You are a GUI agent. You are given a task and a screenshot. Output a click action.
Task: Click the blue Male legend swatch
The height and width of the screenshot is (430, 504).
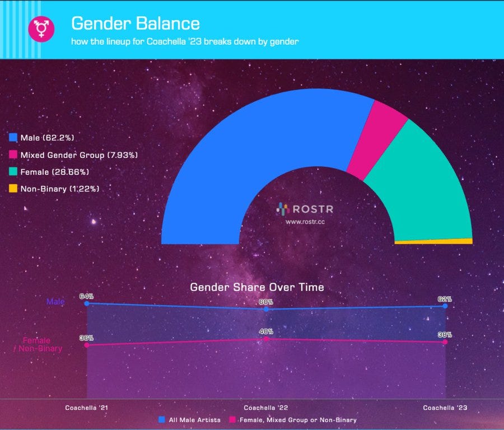point(13,138)
